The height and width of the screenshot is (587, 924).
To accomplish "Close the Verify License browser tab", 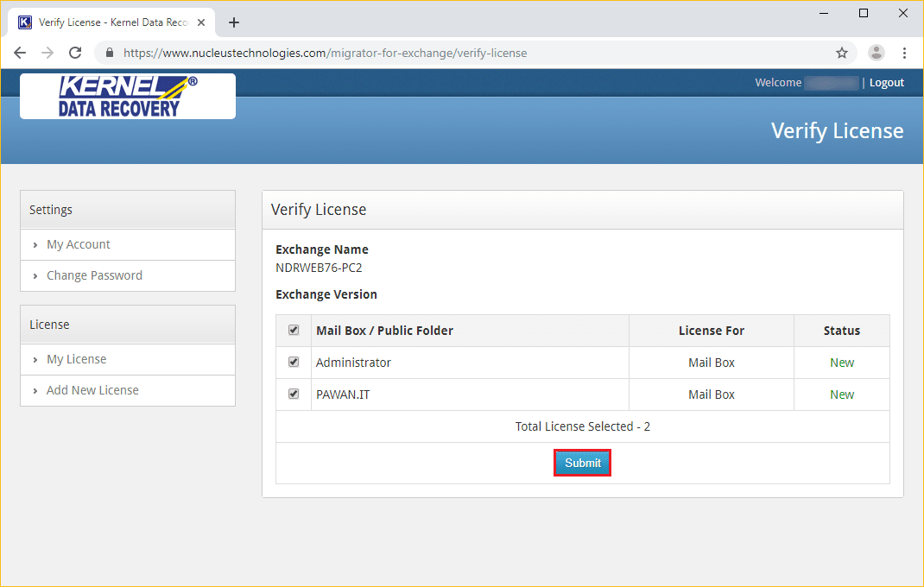I will [x=201, y=22].
